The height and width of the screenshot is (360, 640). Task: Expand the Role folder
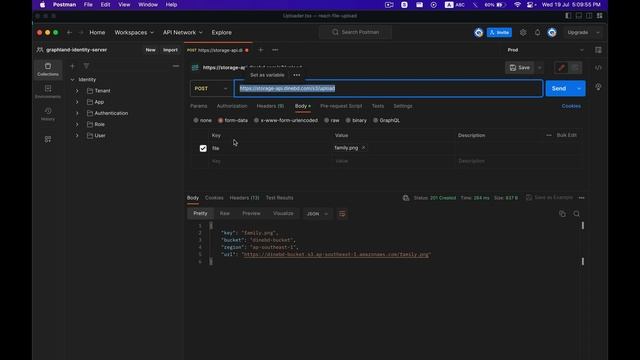point(77,124)
